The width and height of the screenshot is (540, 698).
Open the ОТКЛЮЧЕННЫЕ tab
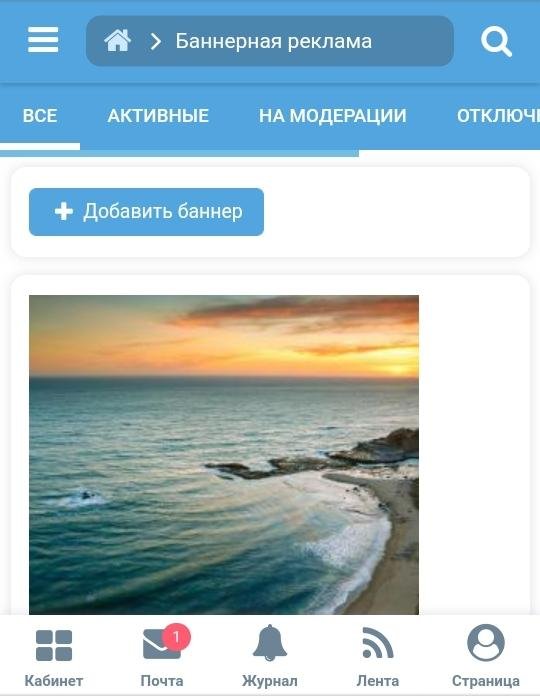pyautogui.click(x=498, y=116)
